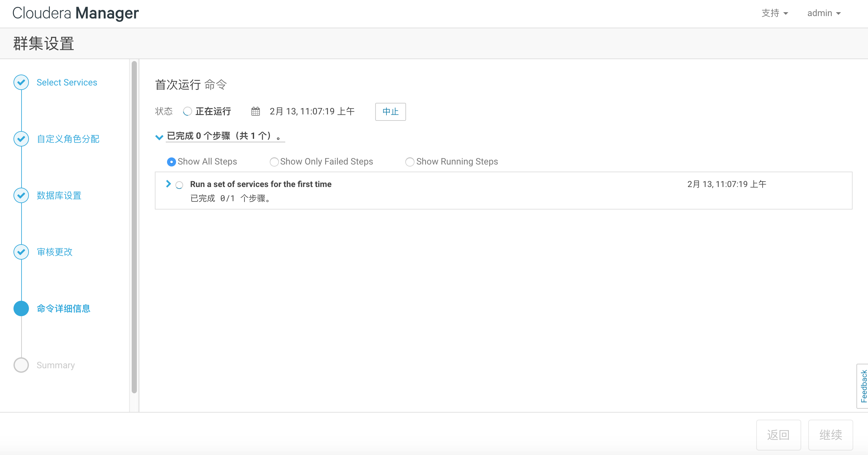Click the wizard steps vertical scrollbar
The image size is (868, 455).
tap(134, 227)
